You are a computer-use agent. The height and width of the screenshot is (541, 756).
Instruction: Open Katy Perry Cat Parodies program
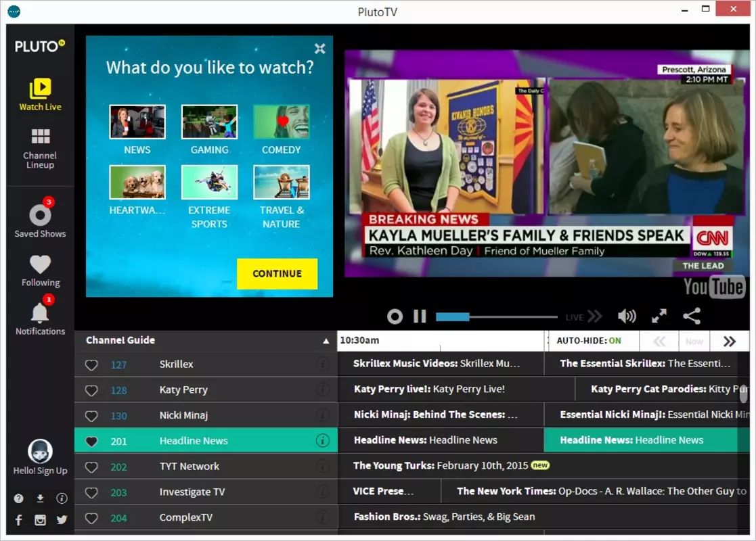(662, 390)
